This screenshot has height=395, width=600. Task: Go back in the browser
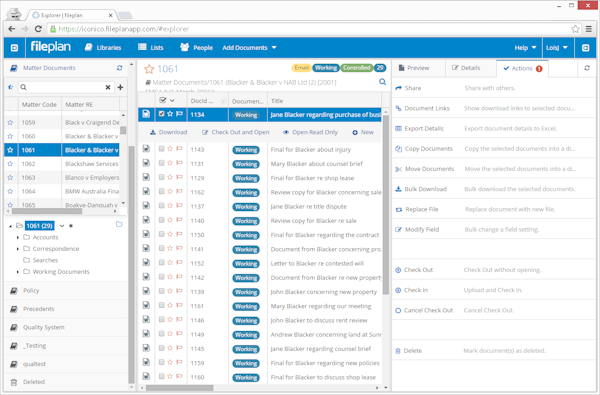coord(12,29)
